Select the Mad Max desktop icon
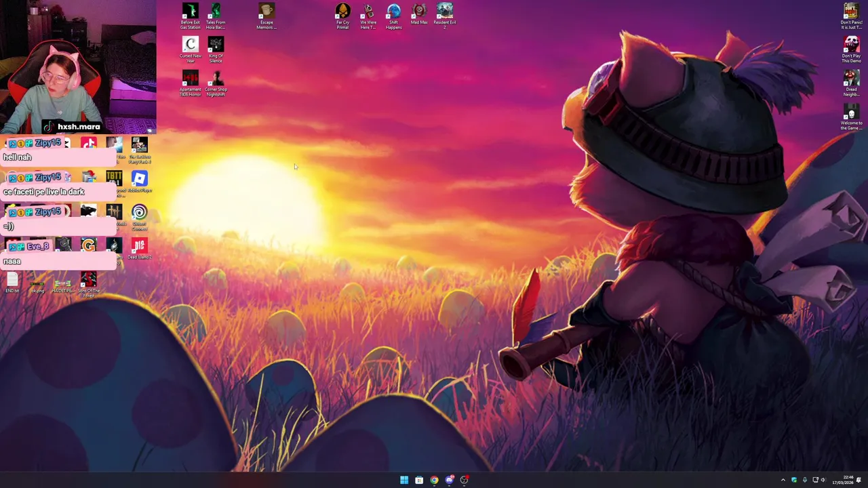The image size is (868, 488). click(x=419, y=14)
